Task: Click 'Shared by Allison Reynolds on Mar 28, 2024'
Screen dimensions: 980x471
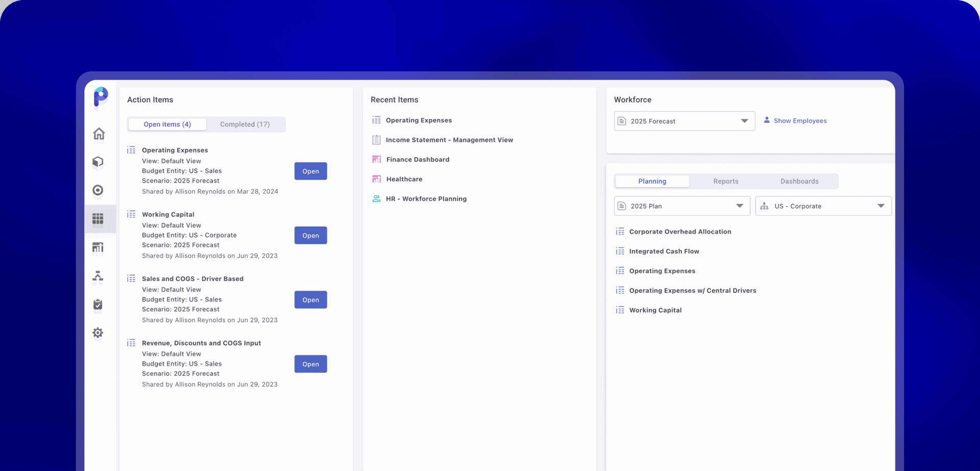Action: click(x=210, y=191)
